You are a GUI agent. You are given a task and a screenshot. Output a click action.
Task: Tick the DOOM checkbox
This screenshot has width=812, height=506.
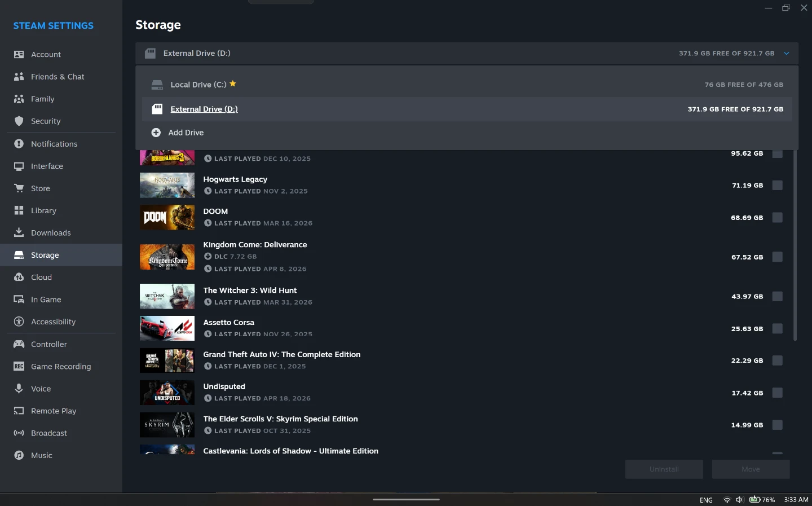[778, 218]
